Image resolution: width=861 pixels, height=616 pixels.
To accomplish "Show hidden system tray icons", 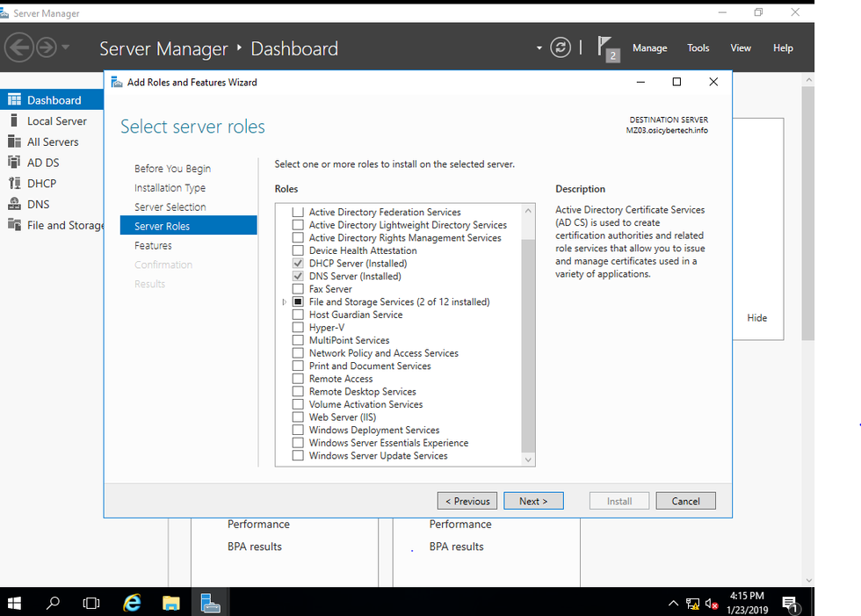I will click(673, 604).
